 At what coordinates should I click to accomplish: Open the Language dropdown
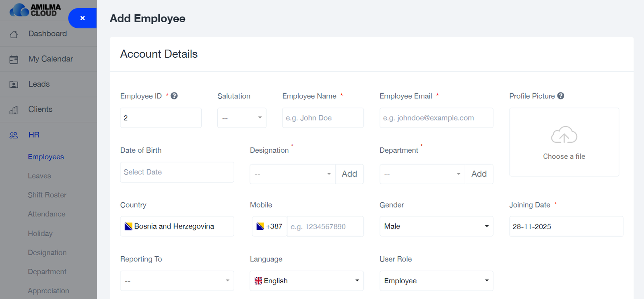click(306, 281)
